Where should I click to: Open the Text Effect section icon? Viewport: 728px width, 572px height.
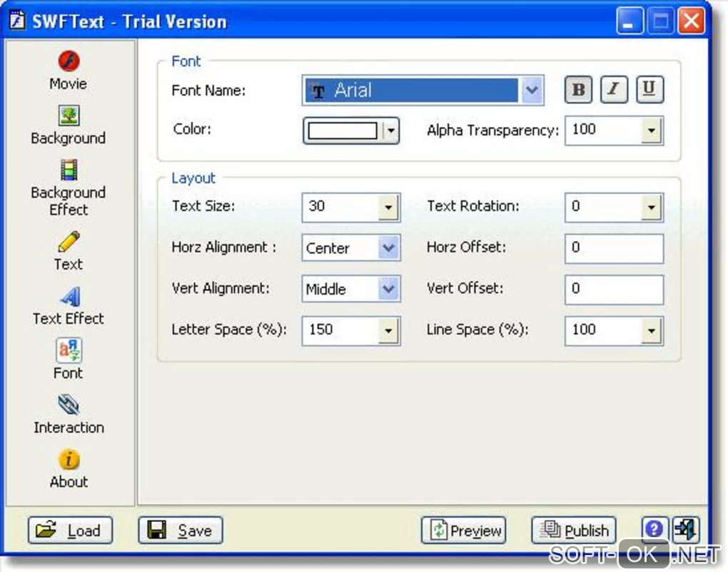click(x=69, y=297)
